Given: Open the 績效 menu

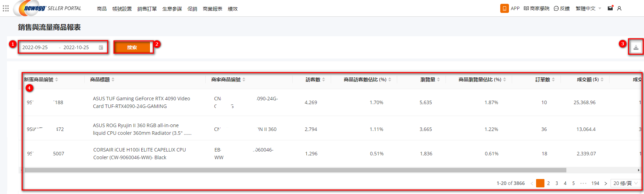Looking at the screenshot, I should point(233,9).
